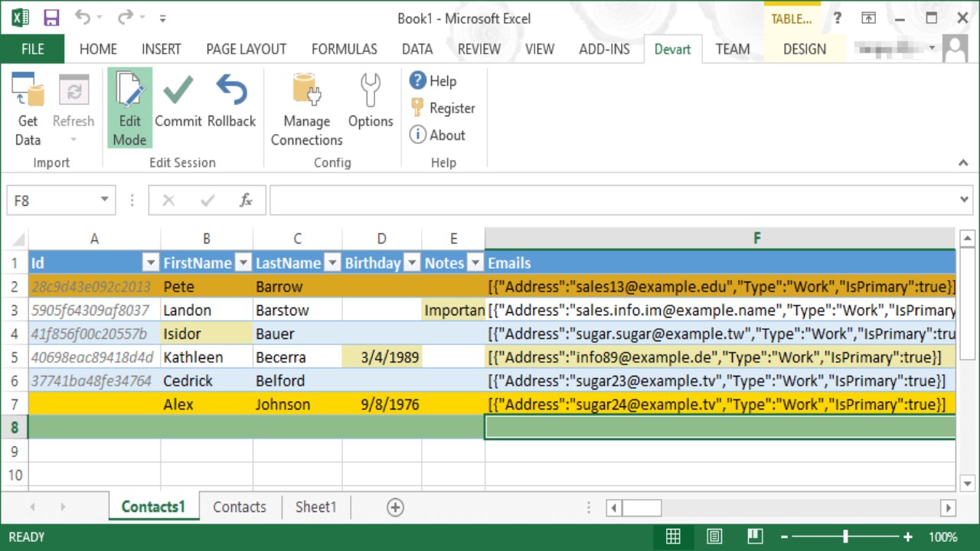Viewport: 980px width, 551px height.
Task: Select the cell with sugar24@example.tv email
Action: [720, 404]
